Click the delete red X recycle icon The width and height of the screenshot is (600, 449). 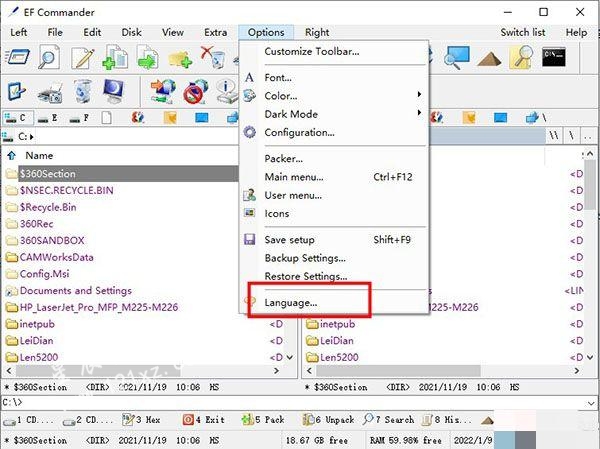pos(213,57)
